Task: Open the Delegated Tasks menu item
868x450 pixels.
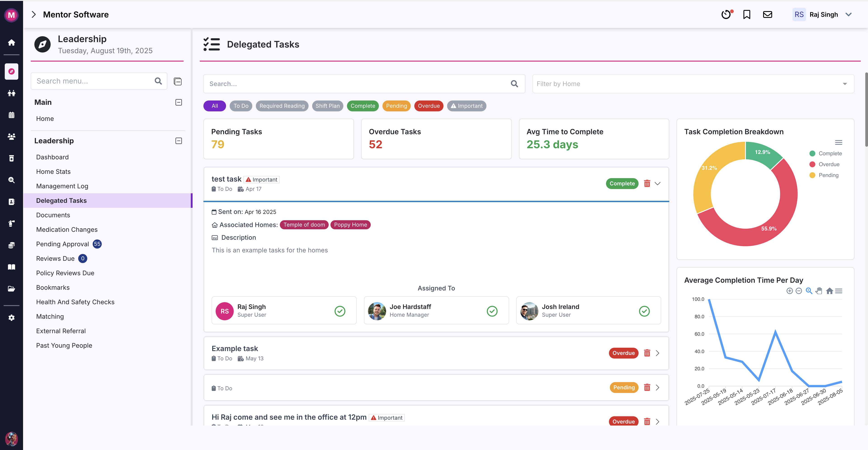Action: point(61,200)
